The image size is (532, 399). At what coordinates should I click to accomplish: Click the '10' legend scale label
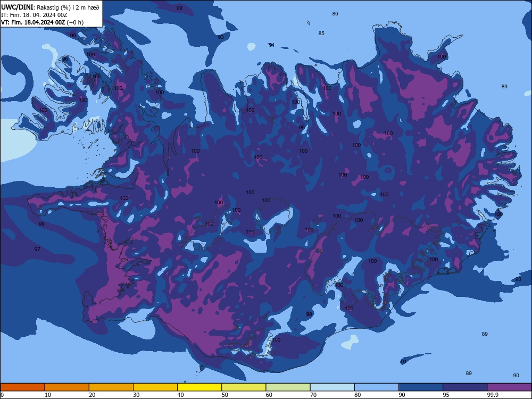tap(48, 395)
